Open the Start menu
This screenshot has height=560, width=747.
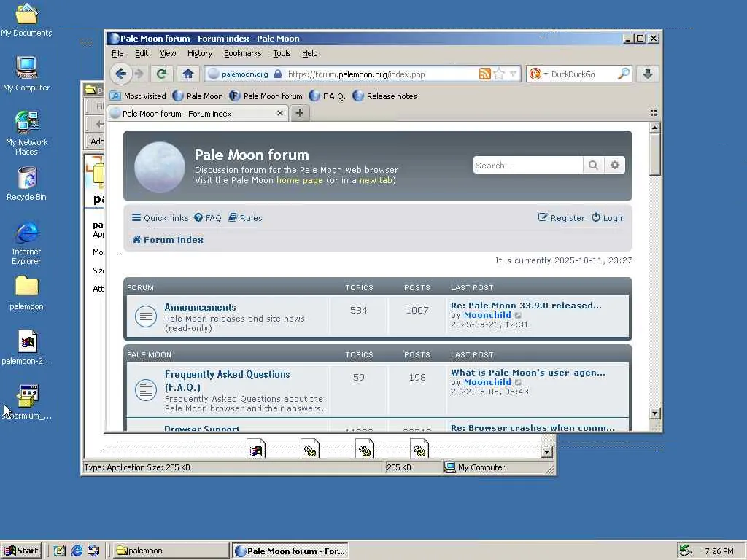(21, 551)
